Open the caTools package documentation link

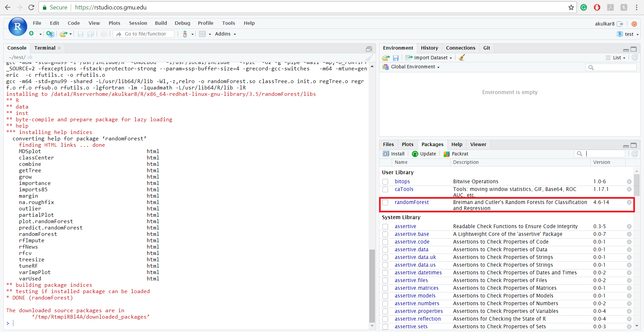click(404, 189)
